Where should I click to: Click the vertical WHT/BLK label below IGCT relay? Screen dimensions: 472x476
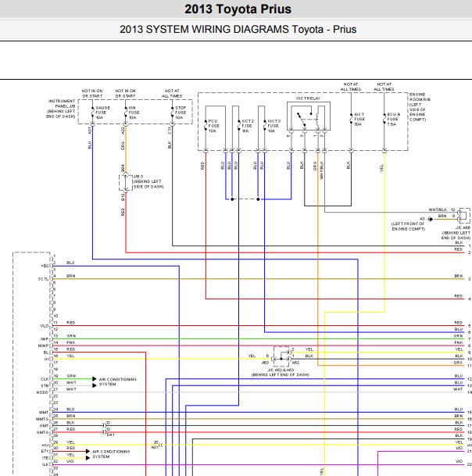tap(321, 170)
